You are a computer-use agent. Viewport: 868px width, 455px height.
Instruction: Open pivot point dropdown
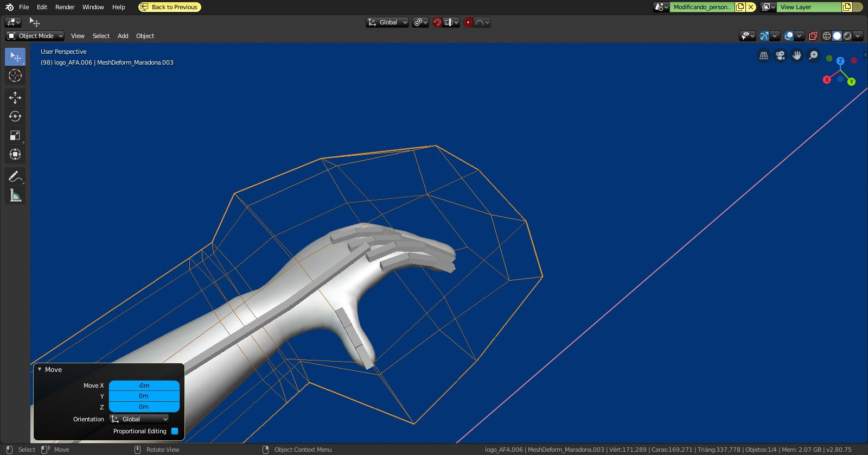tap(420, 22)
